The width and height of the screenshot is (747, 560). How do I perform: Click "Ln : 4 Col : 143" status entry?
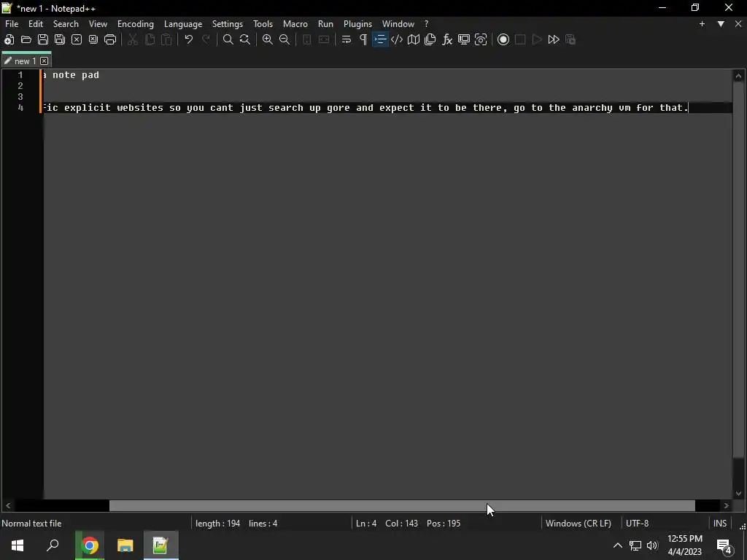click(387, 524)
